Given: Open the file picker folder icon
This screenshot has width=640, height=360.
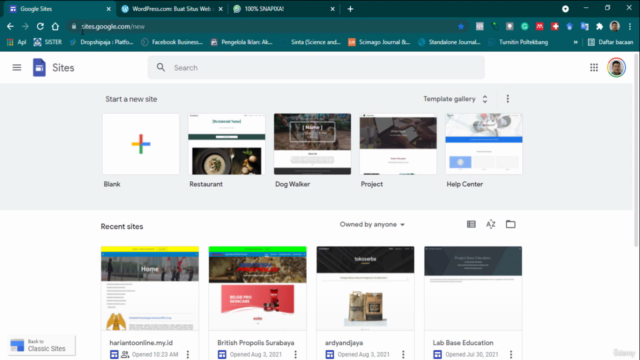Looking at the screenshot, I should 510,224.
